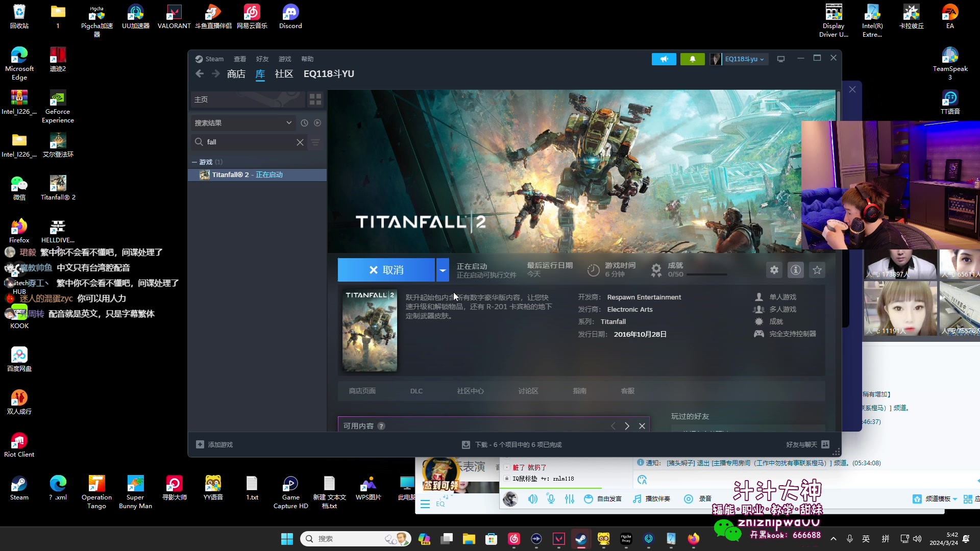This screenshot has width=980, height=551.
Task: Open Titanfall 2 info icon
Action: click(x=796, y=270)
